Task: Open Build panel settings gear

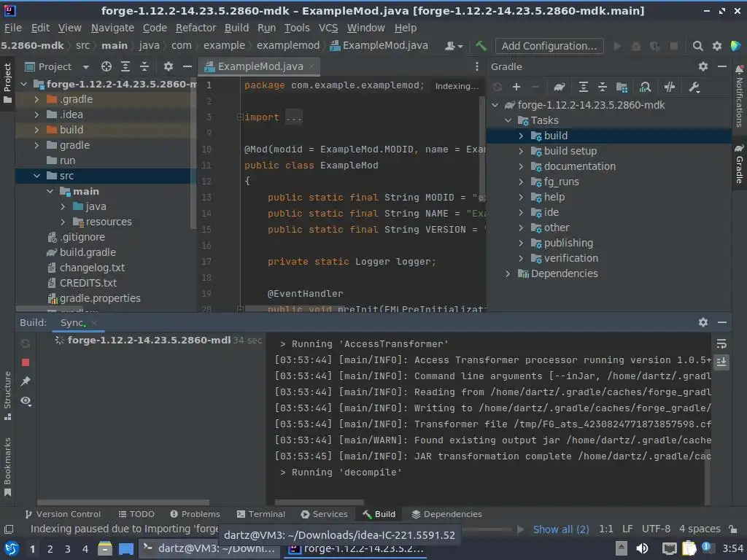Action: click(703, 322)
